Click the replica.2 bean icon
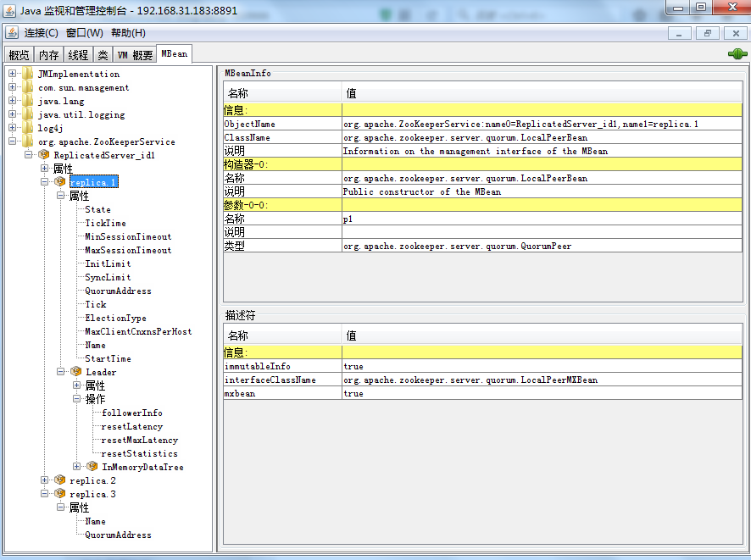The width and height of the screenshot is (751, 560). pos(60,480)
